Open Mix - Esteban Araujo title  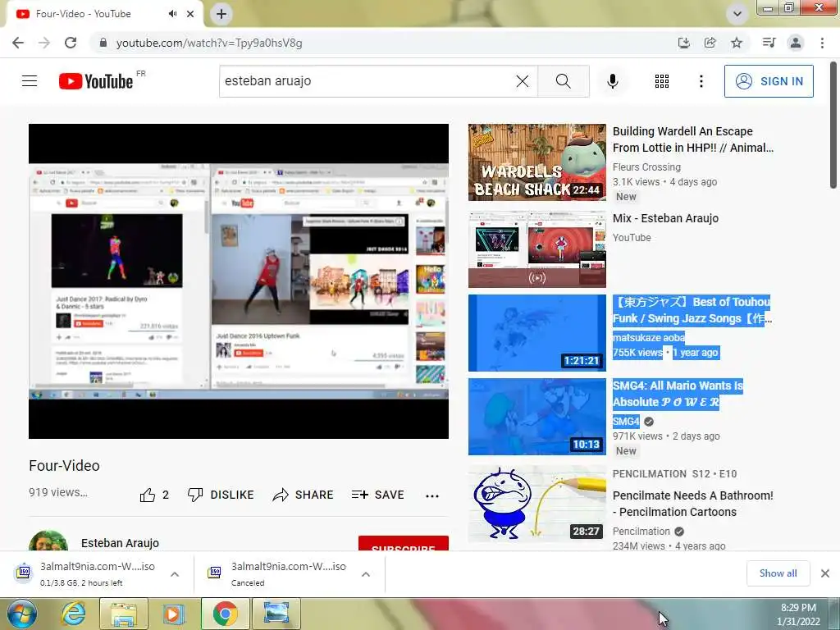[665, 218]
